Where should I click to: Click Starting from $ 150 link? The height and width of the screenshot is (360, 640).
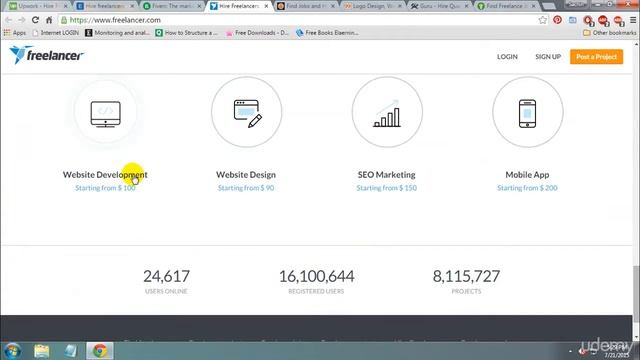tap(387, 188)
